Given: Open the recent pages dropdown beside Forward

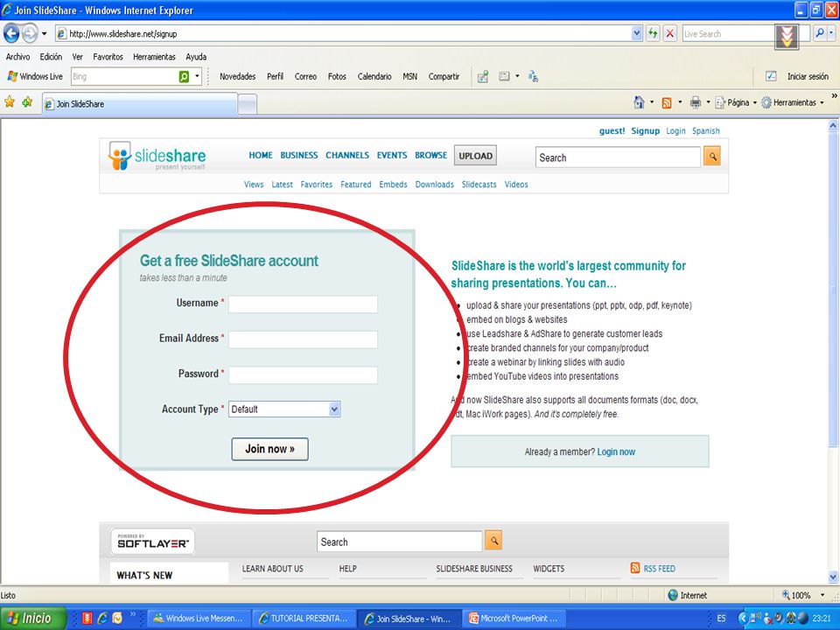Looking at the screenshot, I should tap(44, 34).
